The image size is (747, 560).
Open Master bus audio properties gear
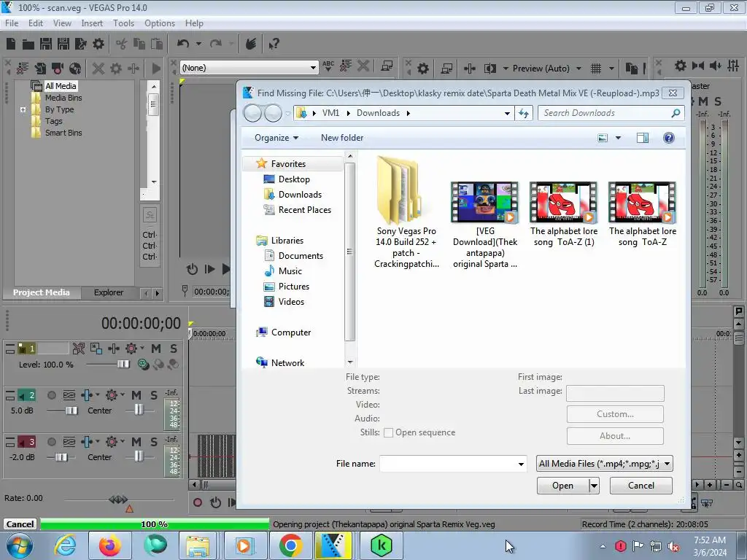pyautogui.click(x=681, y=66)
